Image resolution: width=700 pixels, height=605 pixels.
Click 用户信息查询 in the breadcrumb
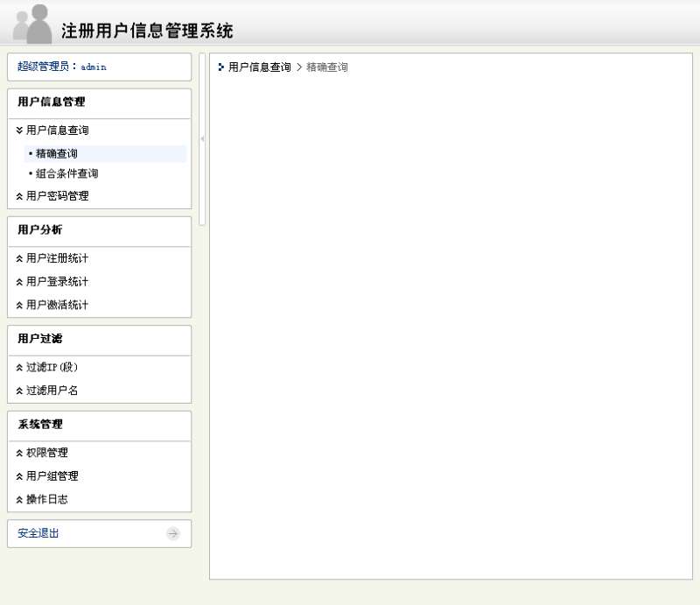click(259, 67)
